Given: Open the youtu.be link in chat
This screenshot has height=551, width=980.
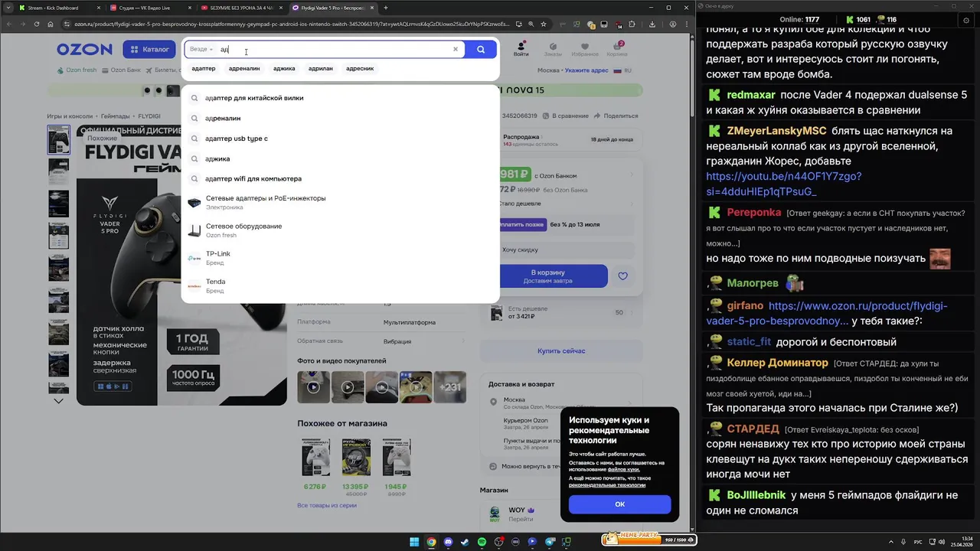Looking at the screenshot, I should pyautogui.click(x=783, y=184).
